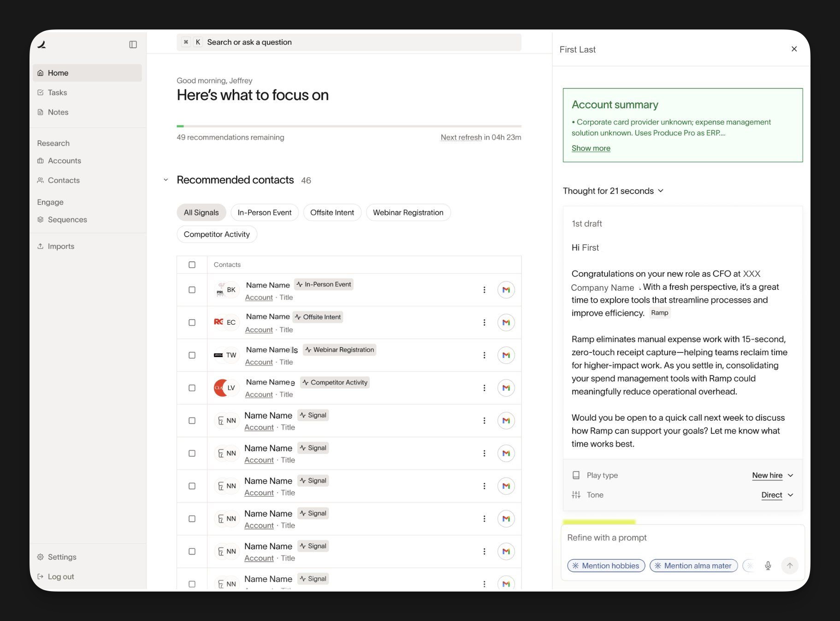The width and height of the screenshot is (840, 621).
Task: Click the Next refresh link
Action: coord(461,137)
